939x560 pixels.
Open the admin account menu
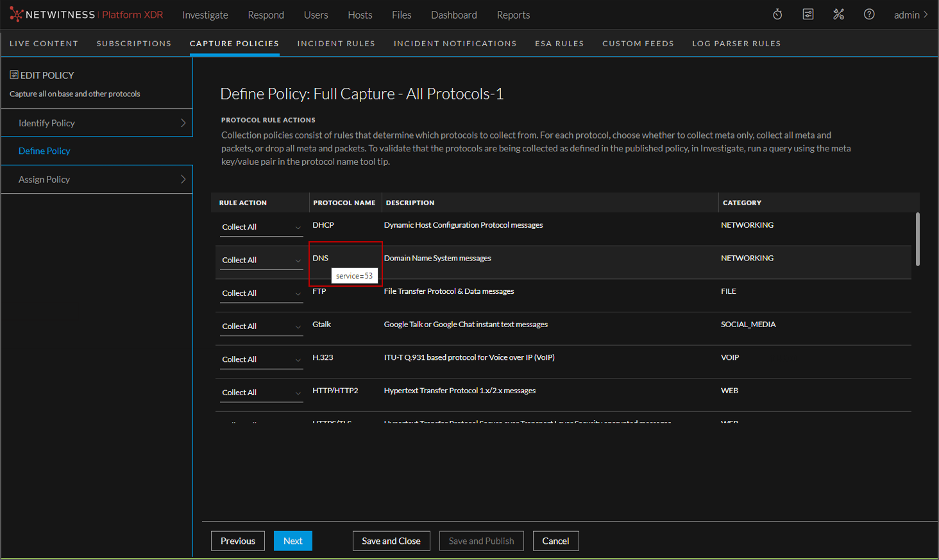point(909,15)
